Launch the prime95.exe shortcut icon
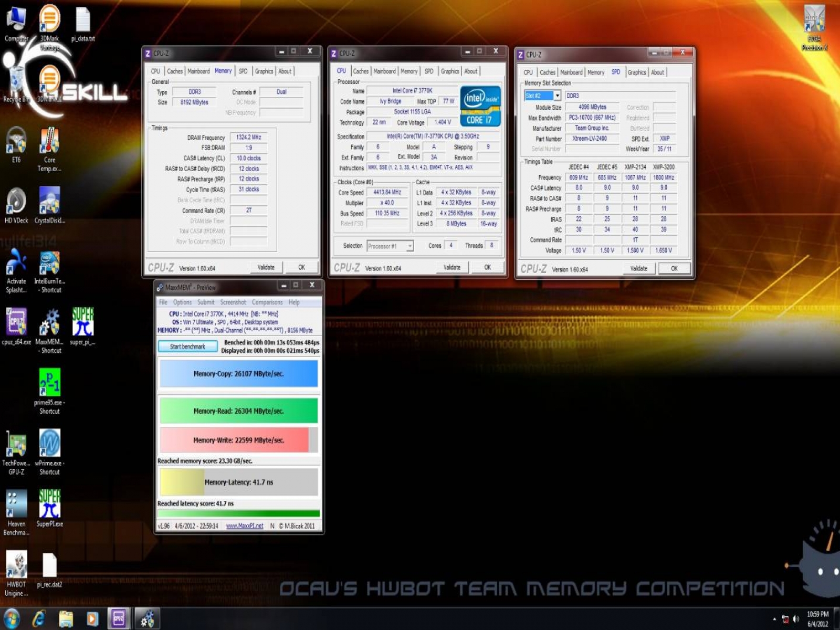 click(49, 392)
